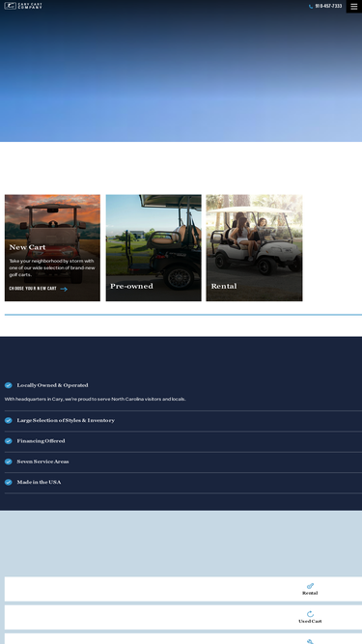The image size is (362, 644).
Task: Click the Used Cart label row
Action: pyautogui.click(x=183, y=617)
